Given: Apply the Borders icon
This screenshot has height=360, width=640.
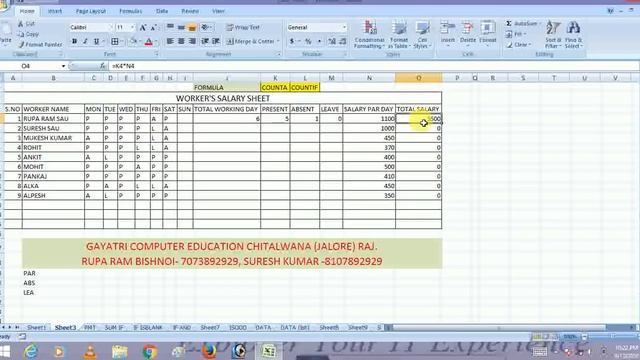Looking at the screenshot, I should tap(115, 41).
